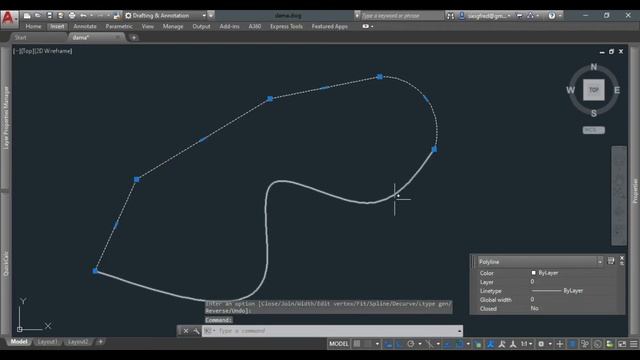Click the Save As icon in Quick Access

[x=60, y=16]
